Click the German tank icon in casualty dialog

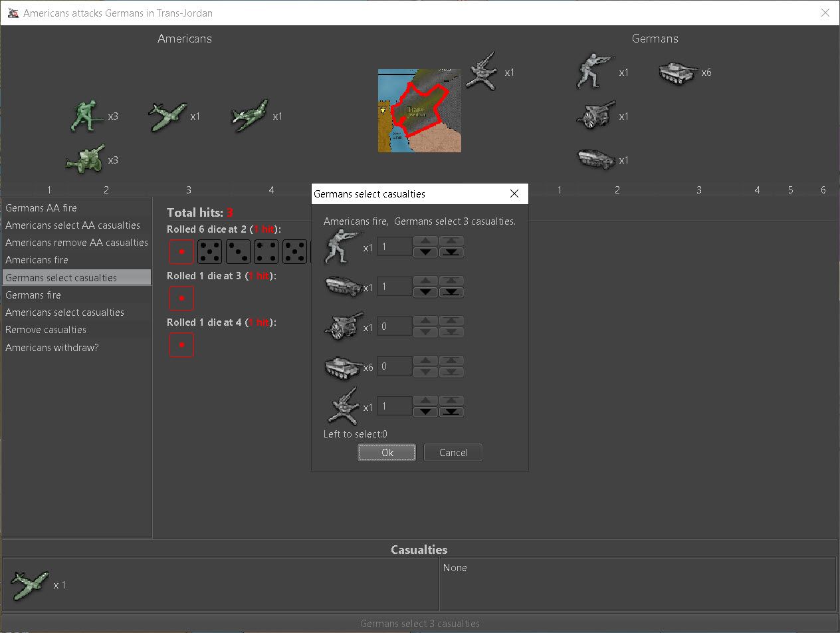point(342,367)
